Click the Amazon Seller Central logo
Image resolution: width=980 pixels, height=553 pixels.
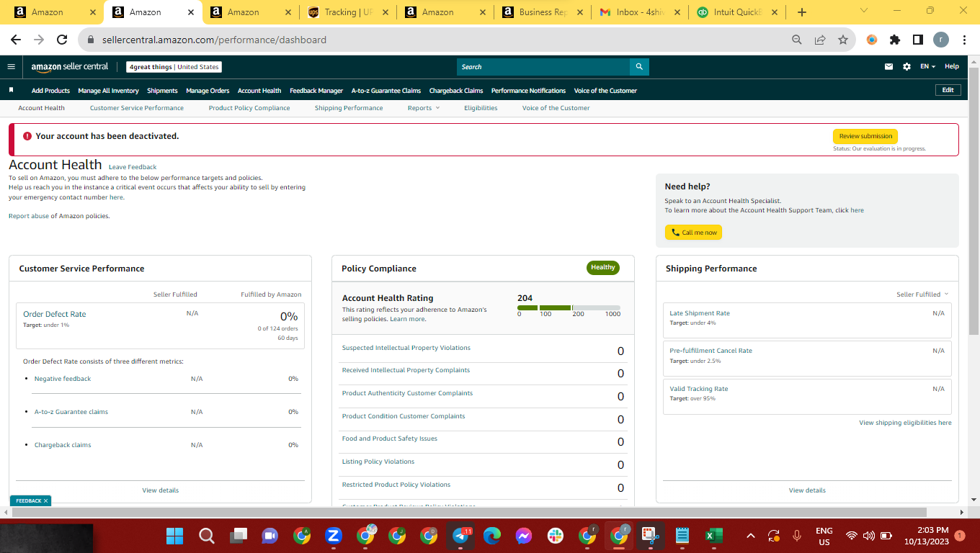tap(69, 67)
